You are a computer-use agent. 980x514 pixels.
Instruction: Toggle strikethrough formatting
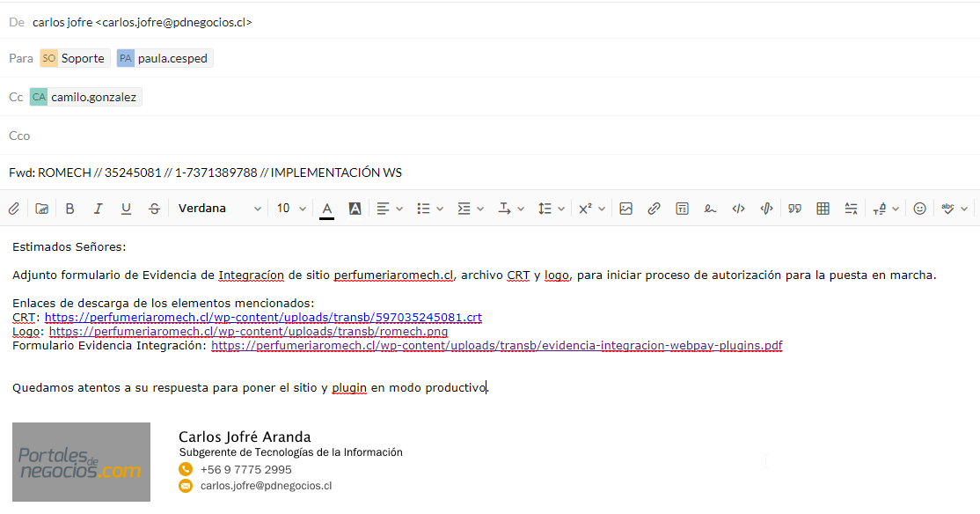[154, 209]
